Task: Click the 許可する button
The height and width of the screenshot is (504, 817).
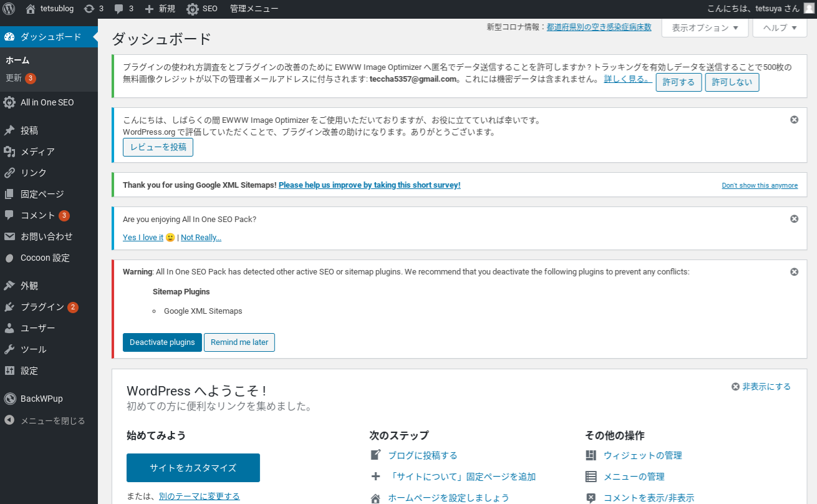Action: pos(679,82)
